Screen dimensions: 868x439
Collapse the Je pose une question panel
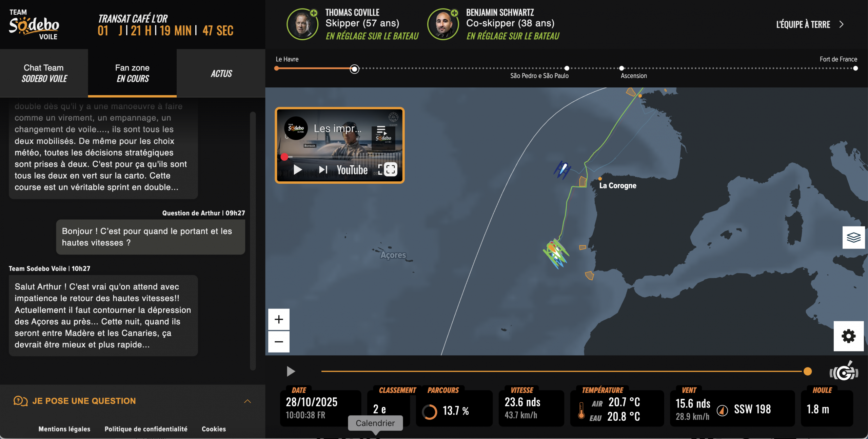pyautogui.click(x=248, y=401)
